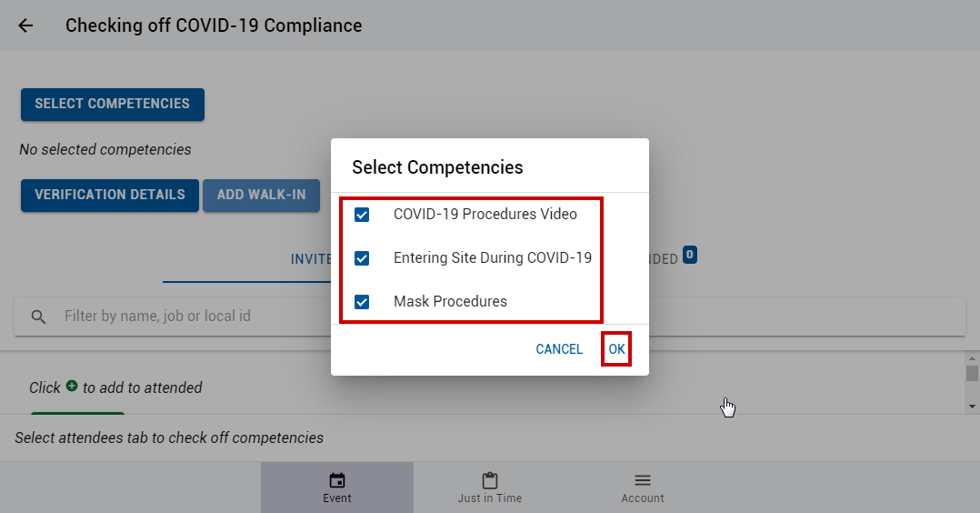Uncheck the Mask Procedures checkbox
Viewport: 980px width, 513px height.
click(x=362, y=302)
